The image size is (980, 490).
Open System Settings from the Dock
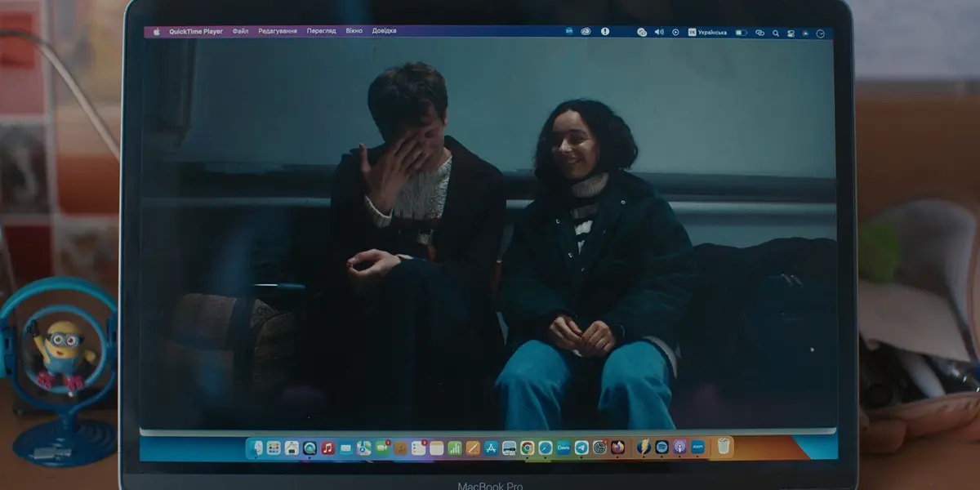(599, 448)
